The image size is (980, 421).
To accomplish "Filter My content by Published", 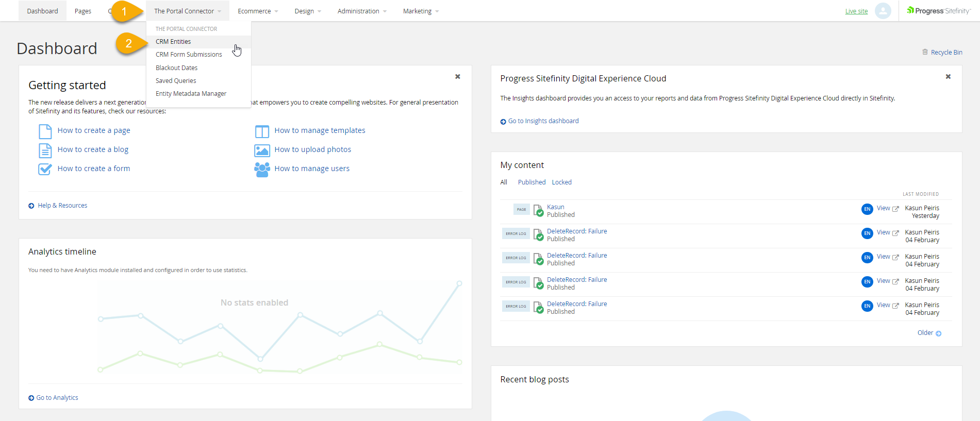I will 531,182.
